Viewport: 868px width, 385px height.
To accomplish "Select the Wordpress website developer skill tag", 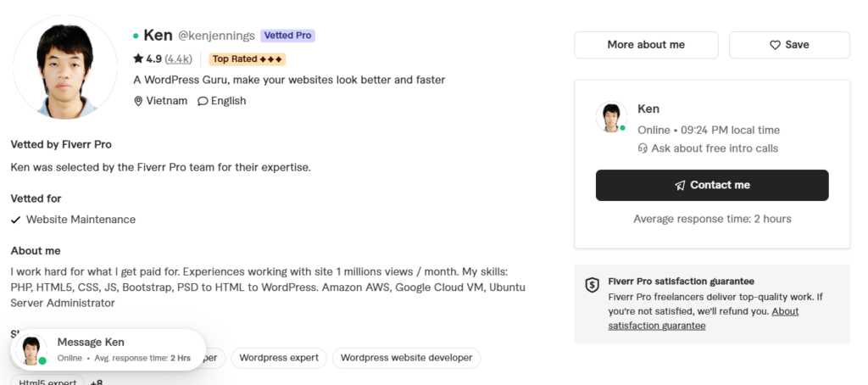I will click(x=406, y=358).
